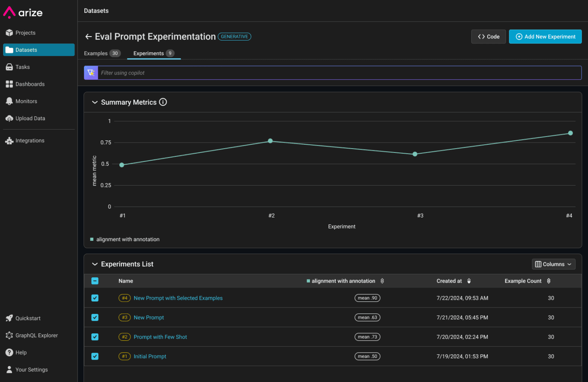This screenshot has height=382, width=588.
Task: Click the alignment with annotation legend swatch
Action: tap(92, 239)
